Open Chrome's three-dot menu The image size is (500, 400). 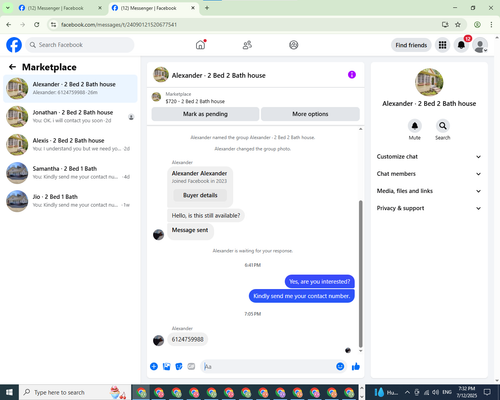click(x=491, y=24)
